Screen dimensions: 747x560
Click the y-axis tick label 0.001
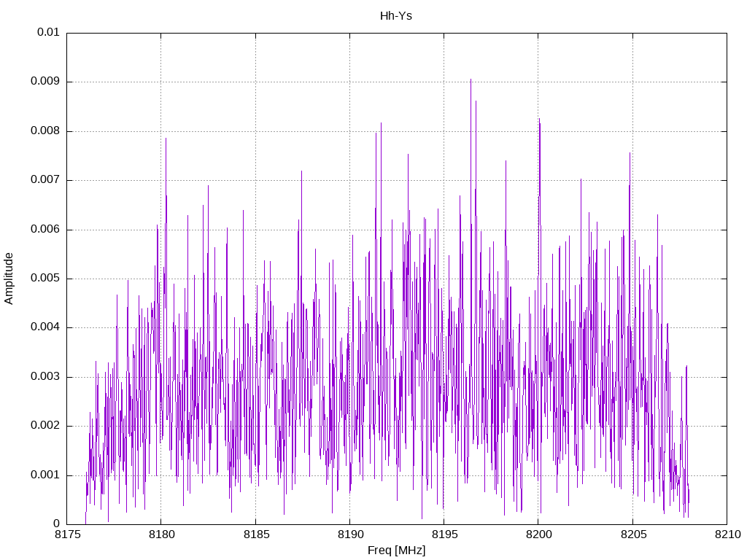coord(45,475)
